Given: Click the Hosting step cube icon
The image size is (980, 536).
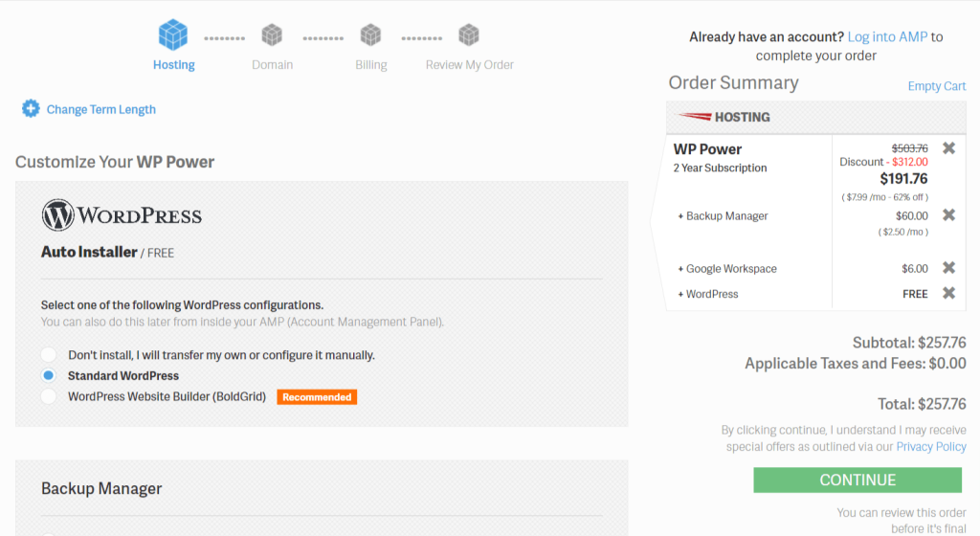Looking at the screenshot, I should point(173,34).
